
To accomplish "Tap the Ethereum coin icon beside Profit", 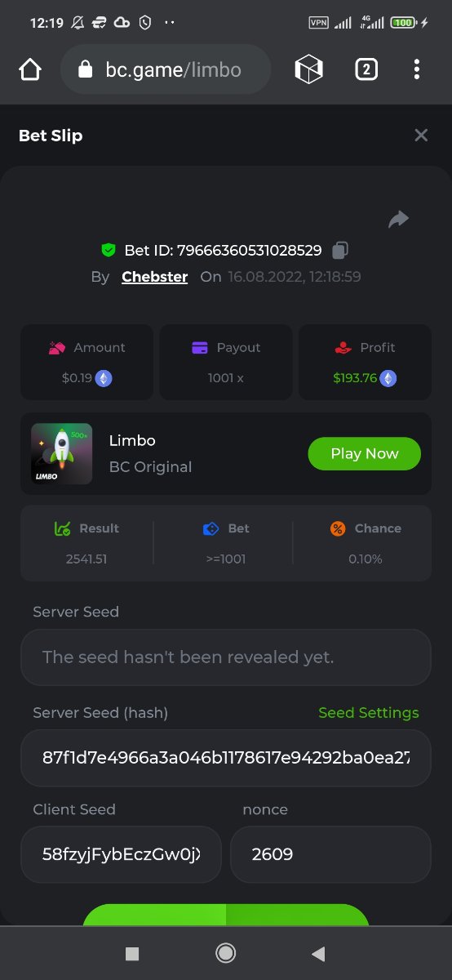I will coord(388,378).
